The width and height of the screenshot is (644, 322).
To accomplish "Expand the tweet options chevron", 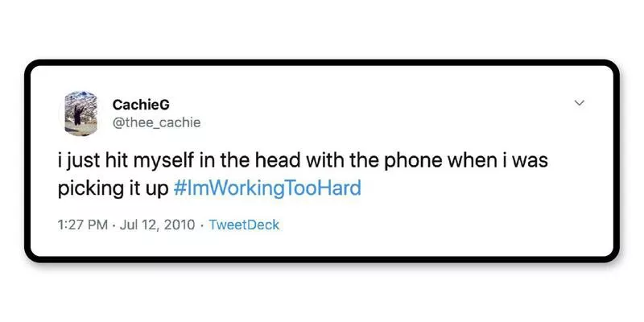I will coord(578,103).
